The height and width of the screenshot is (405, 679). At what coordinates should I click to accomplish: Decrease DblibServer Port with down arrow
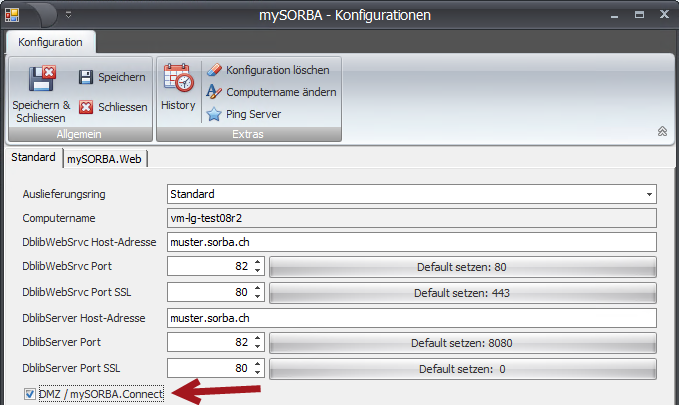coord(257,347)
